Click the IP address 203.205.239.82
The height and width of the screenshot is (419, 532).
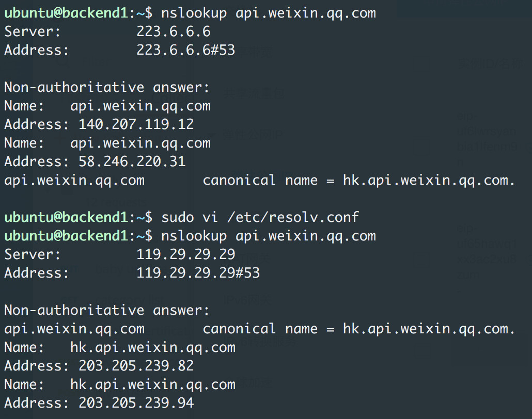136,366
